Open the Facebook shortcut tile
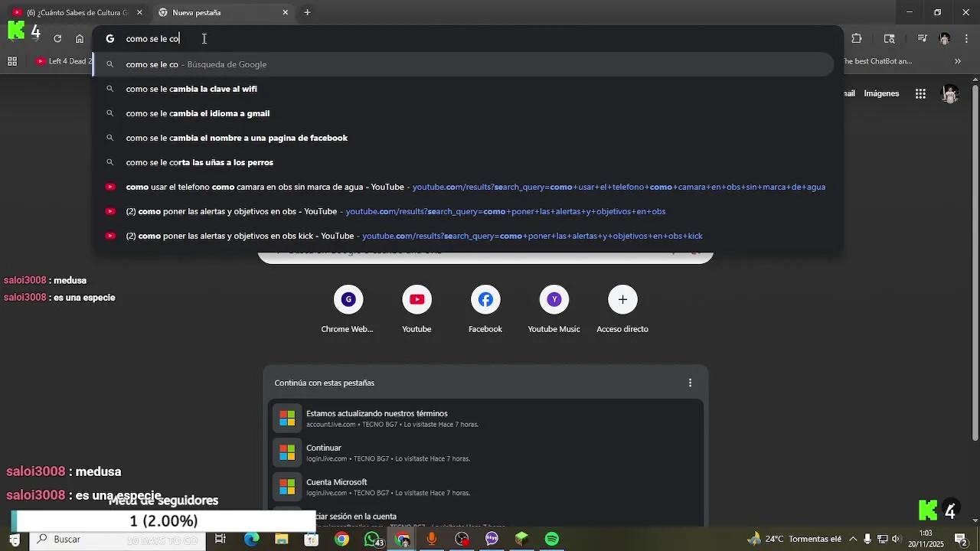The height and width of the screenshot is (551, 980). (485, 309)
